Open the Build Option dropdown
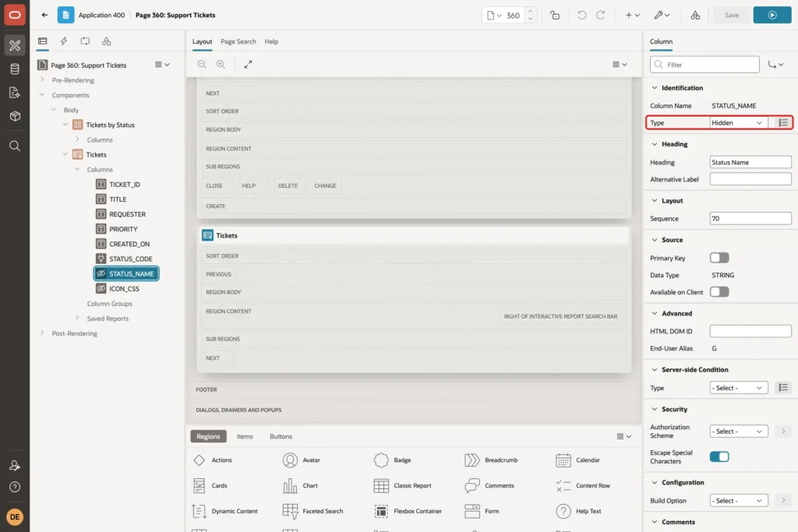Screen dimensions: 798x532 [739, 501]
